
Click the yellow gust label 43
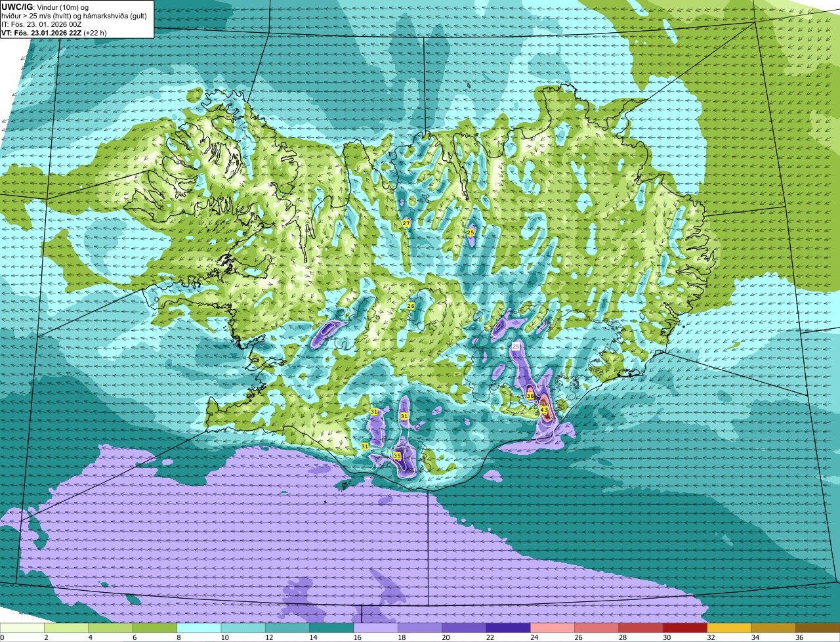click(x=544, y=410)
